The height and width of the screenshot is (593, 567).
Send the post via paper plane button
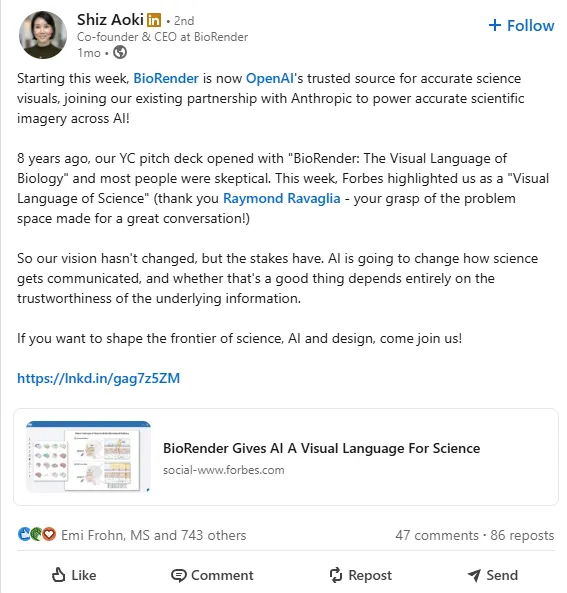click(x=492, y=575)
